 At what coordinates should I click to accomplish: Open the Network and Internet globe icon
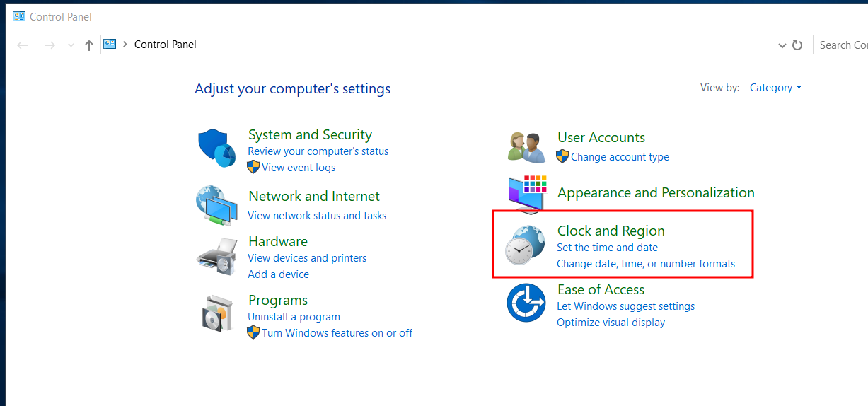click(216, 206)
